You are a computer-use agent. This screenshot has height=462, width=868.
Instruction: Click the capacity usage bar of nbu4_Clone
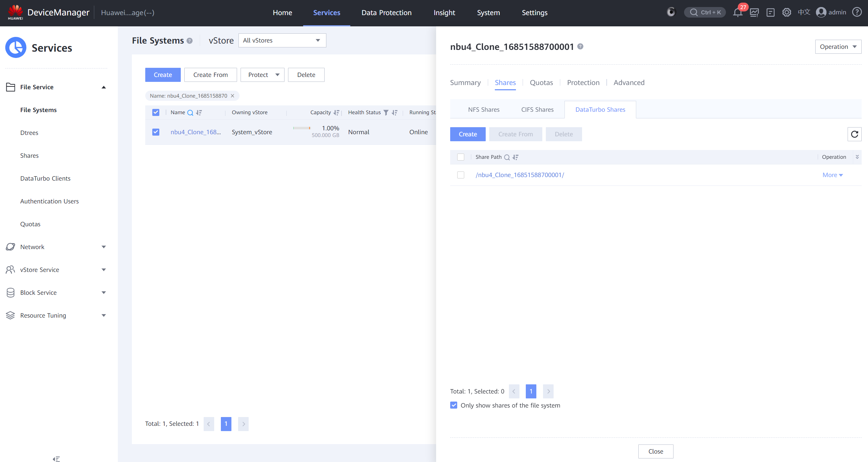point(302,128)
